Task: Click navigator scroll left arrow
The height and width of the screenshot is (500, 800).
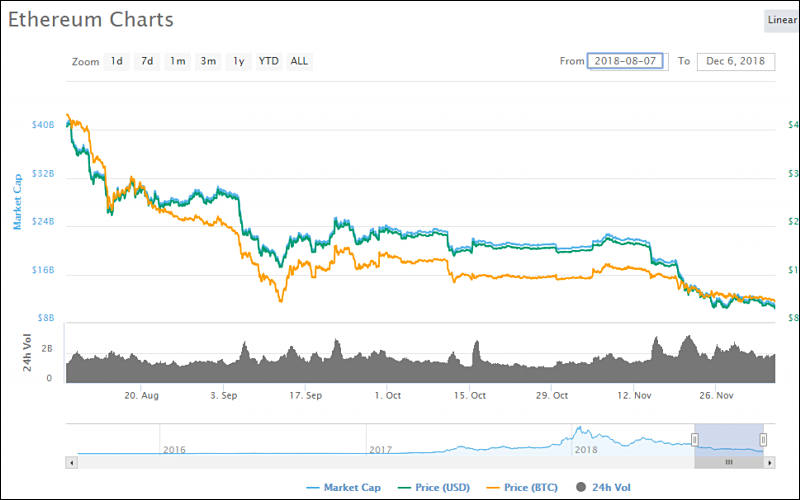Action: tap(71, 463)
